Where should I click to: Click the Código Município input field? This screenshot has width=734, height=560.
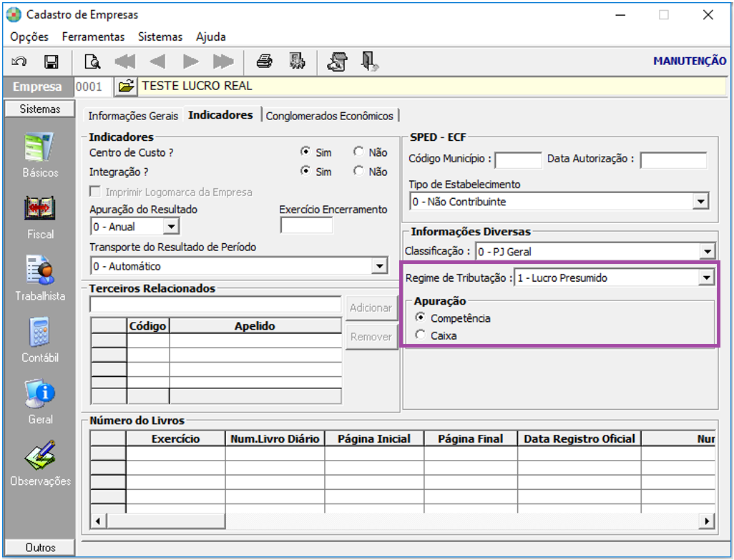518,160
